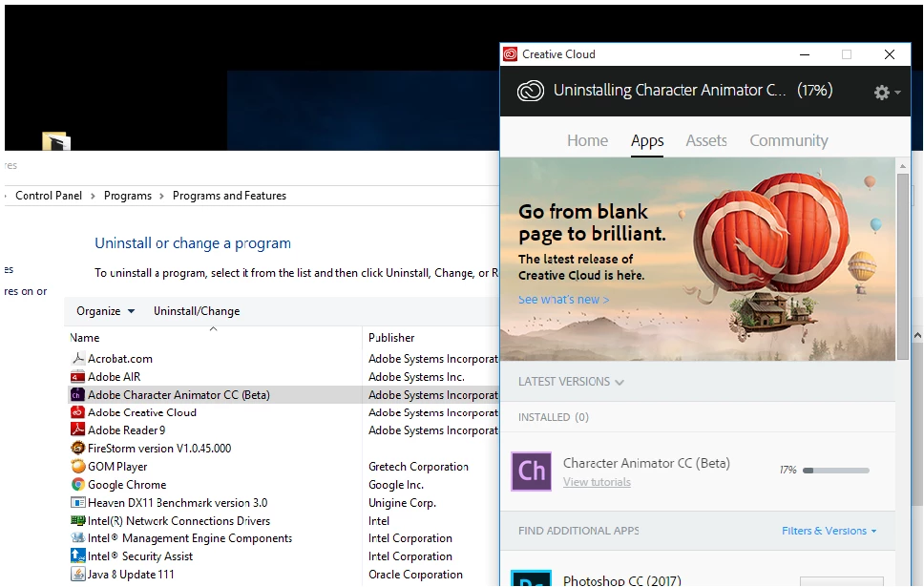Screen dimensions: 924x587
Task: Click the Name column sort arrow
Action: click(213, 329)
